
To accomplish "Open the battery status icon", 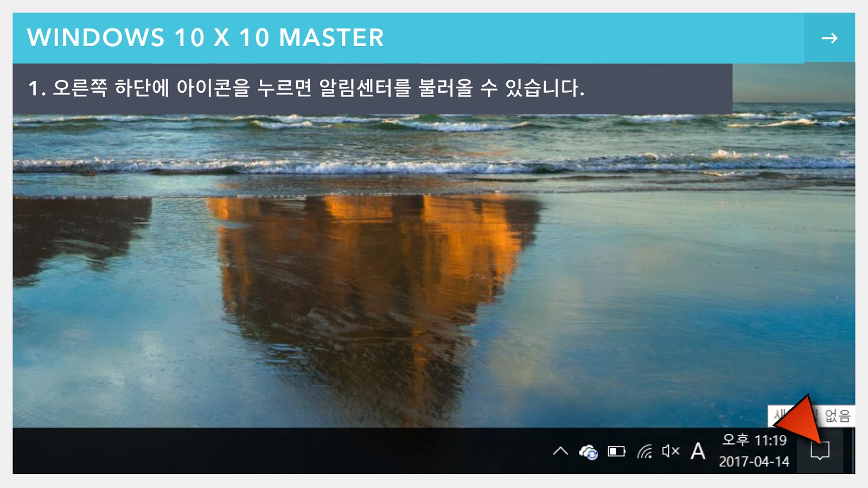I will click(x=617, y=451).
